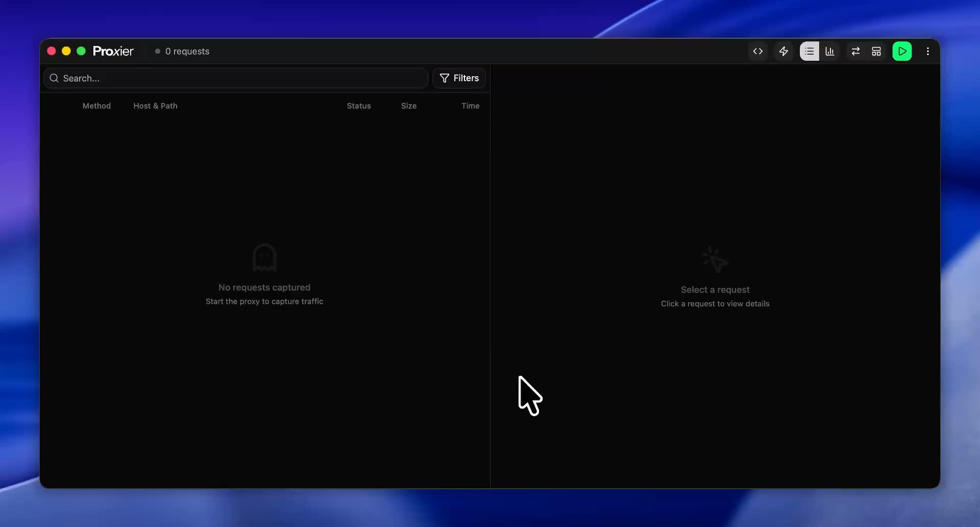Sort by the Time column header

coord(470,106)
